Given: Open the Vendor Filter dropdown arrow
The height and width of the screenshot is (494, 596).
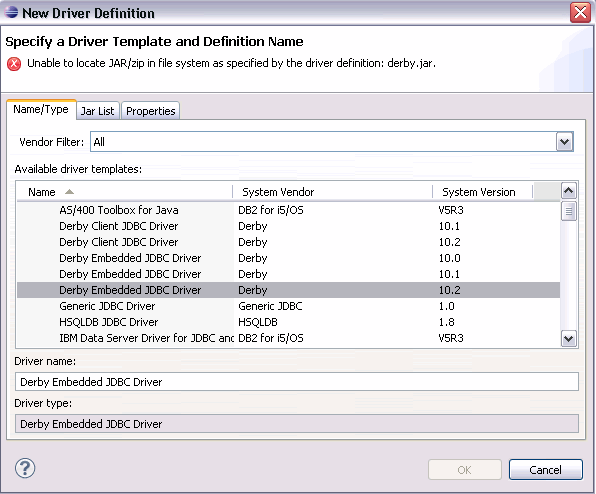Looking at the screenshot, I should (x=565, y=142).
